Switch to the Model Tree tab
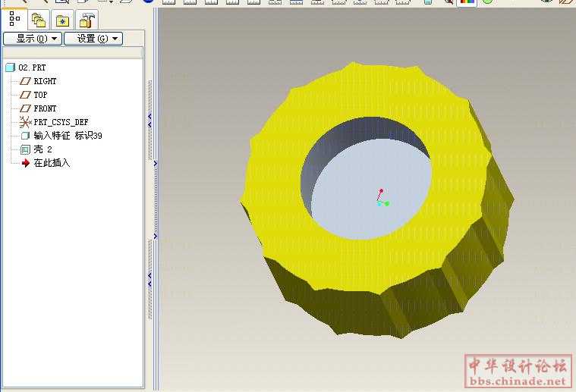The width and height of the screenshot is (576, 392). coord(14,19)
